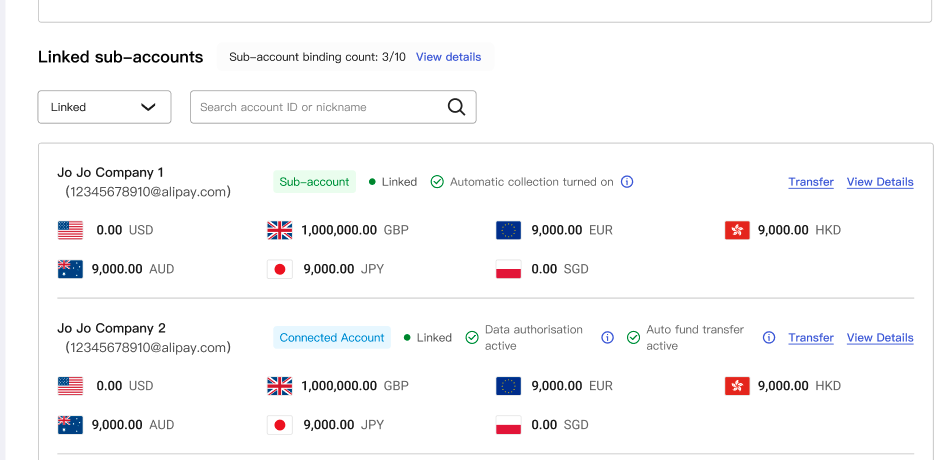The width and height of the screenshot is (950, 460).
Task: Open View details for sub-account binding count
Action: [x=448, y=57]
